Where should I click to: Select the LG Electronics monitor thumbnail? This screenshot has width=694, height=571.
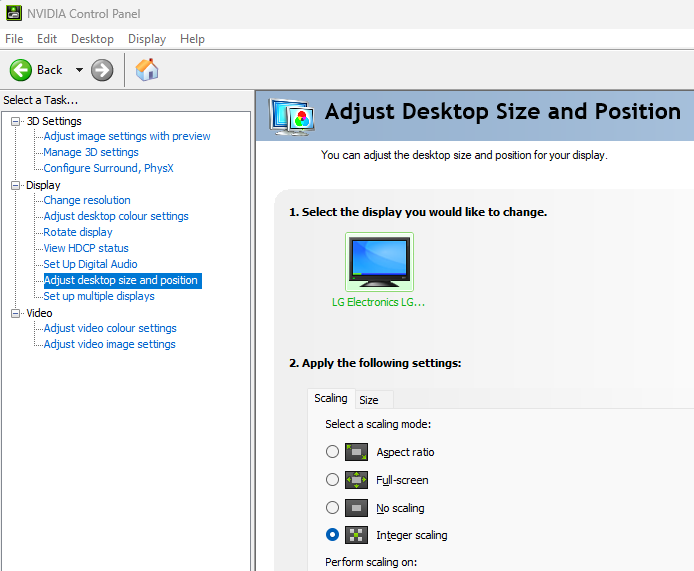click(x=379, y=262)
